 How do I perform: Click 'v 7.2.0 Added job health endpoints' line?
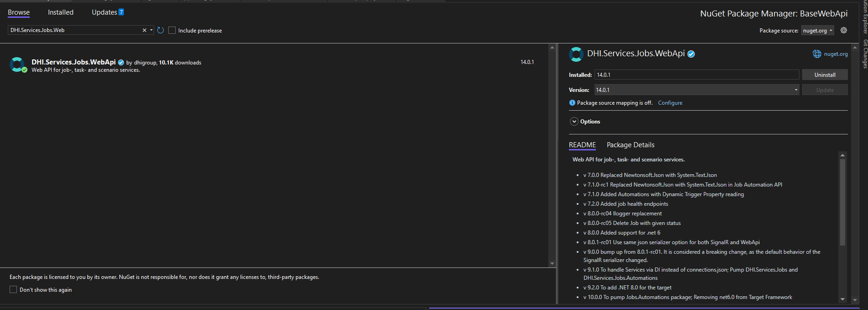pyautogui.click(x=626, y=204)
